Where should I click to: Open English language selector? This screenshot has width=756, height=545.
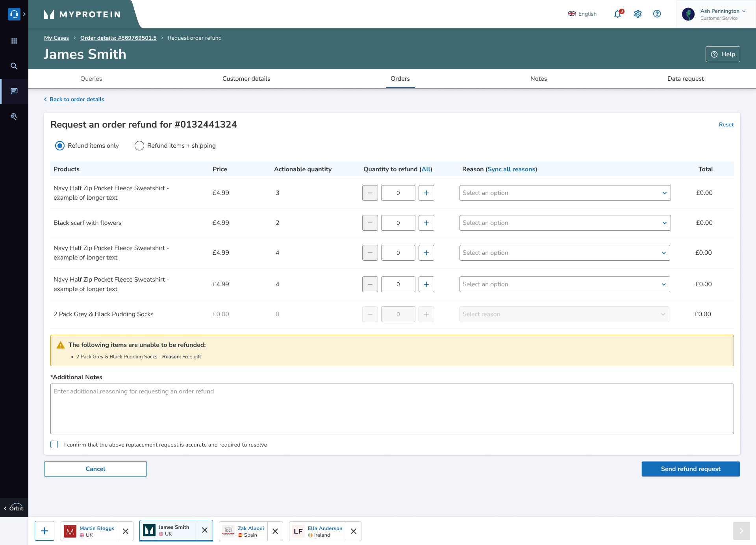[582, 14]
